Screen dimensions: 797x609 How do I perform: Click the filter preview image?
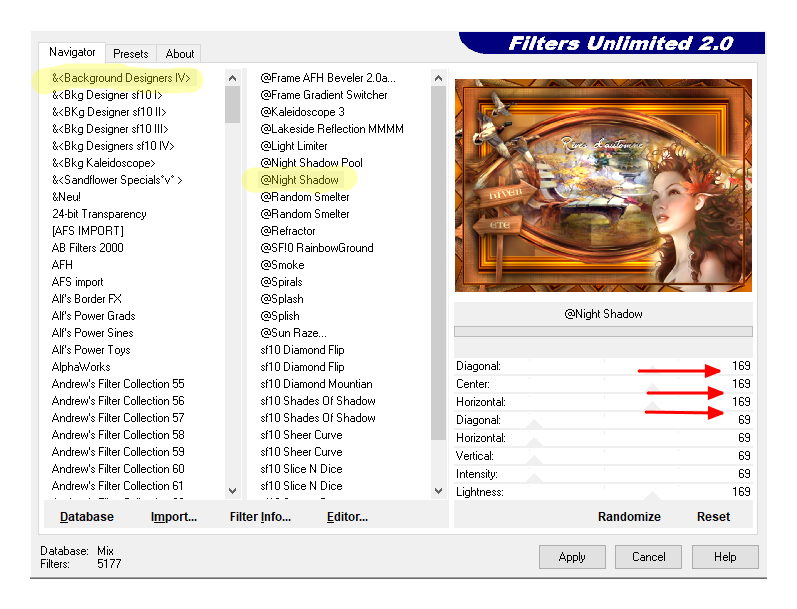[x=603, y=186]
